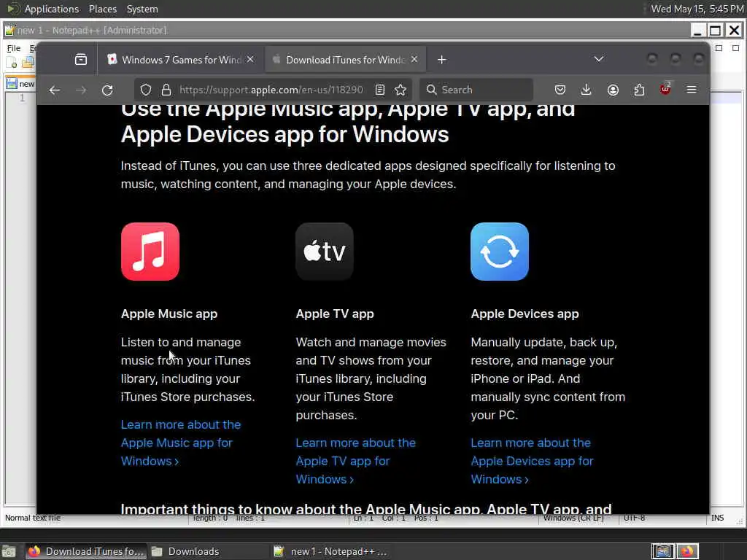Go back with the Firefox back arrow
747x560 pixels.
click(54, 90)
